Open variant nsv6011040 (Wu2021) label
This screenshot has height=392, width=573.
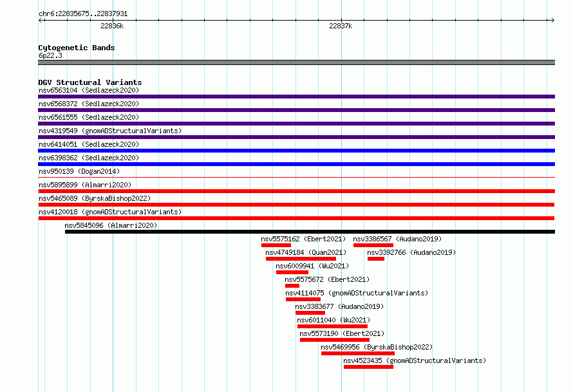click(x=333, y=320)
